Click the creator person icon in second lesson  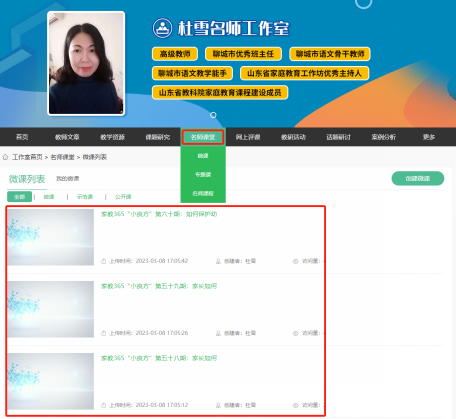[x=218, y=333]
